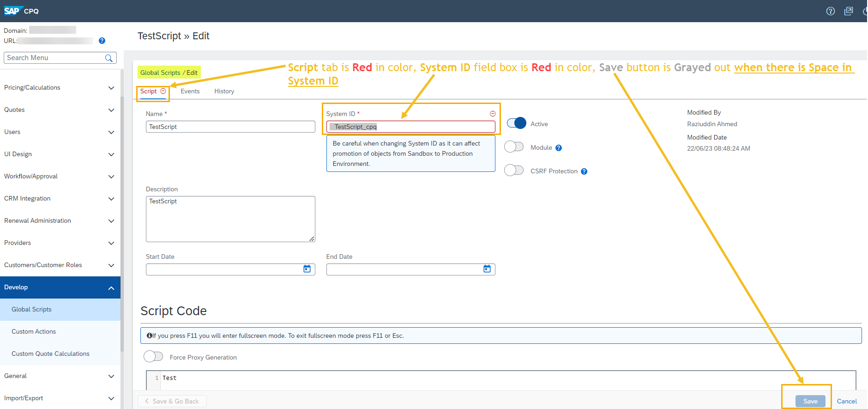Screen dimensions: 868x409
Task: Toggle the Active switch off
Action: coord(516,123)
